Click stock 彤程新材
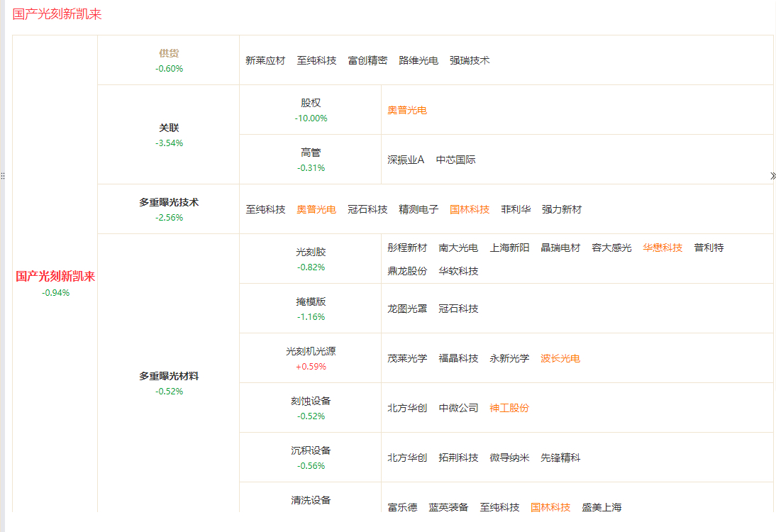This screenshot has width=776, height=532. (x=407, y=248)
